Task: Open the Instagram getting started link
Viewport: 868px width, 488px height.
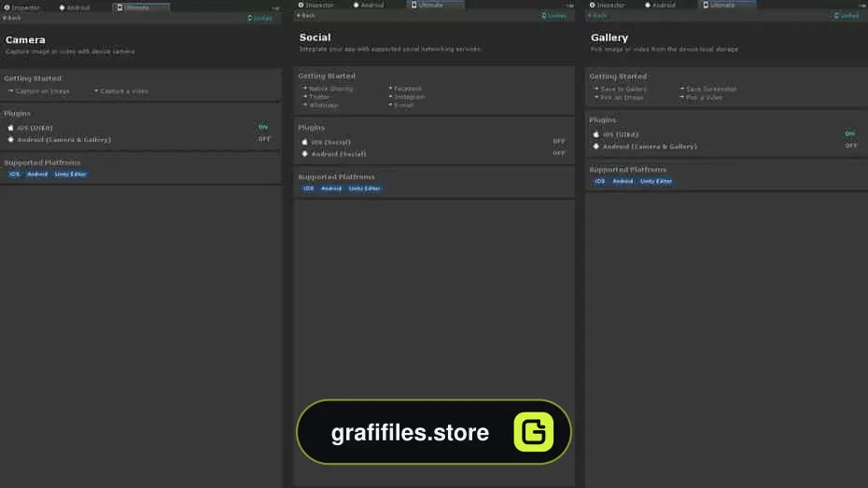Action: pyautogui.click(x=407, y=97)
